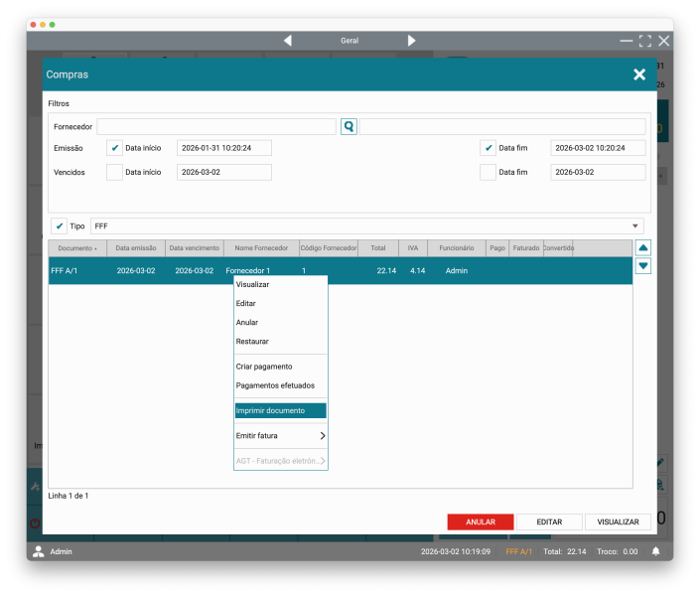
Task: Toggle the Tipo filter checkbox
Action: [x=60, y=226]
